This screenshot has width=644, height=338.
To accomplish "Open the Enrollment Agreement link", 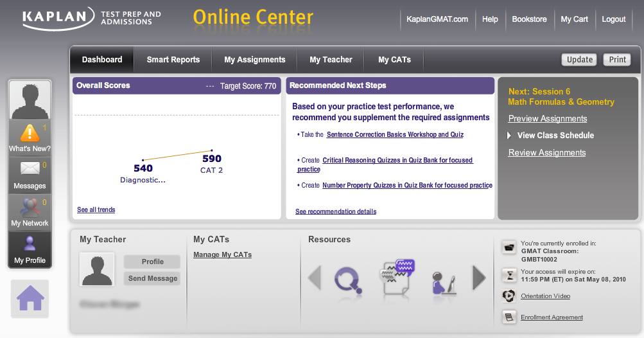I will click(552, 317).
